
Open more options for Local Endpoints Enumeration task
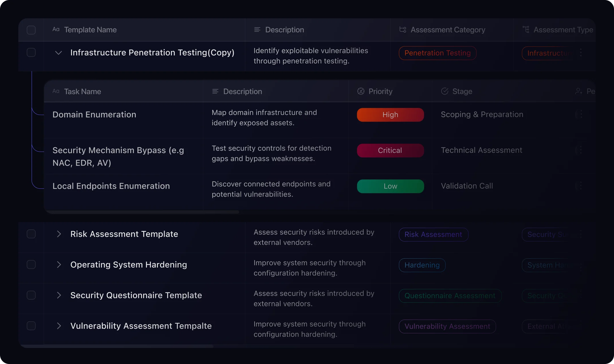tap(580, 186)
